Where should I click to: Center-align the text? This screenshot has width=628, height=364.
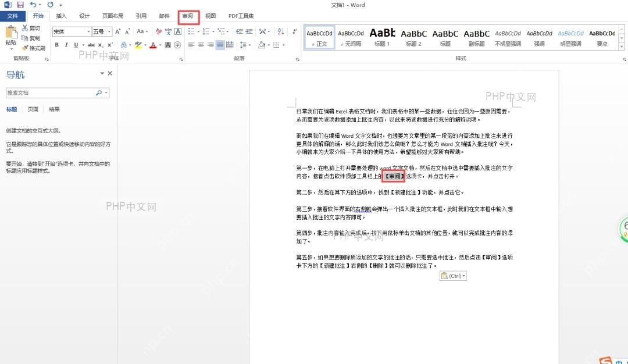click(201, 45)
